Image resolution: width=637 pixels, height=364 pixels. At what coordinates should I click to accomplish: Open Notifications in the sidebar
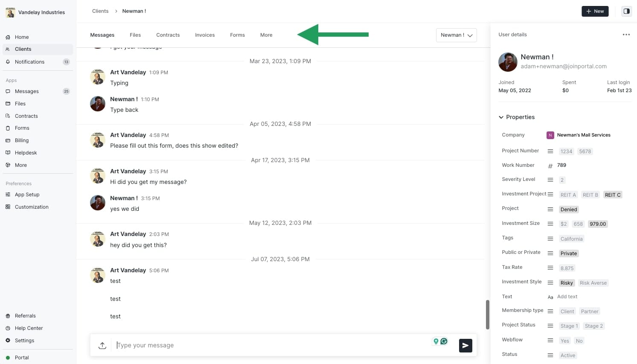[x=29, y=62]
